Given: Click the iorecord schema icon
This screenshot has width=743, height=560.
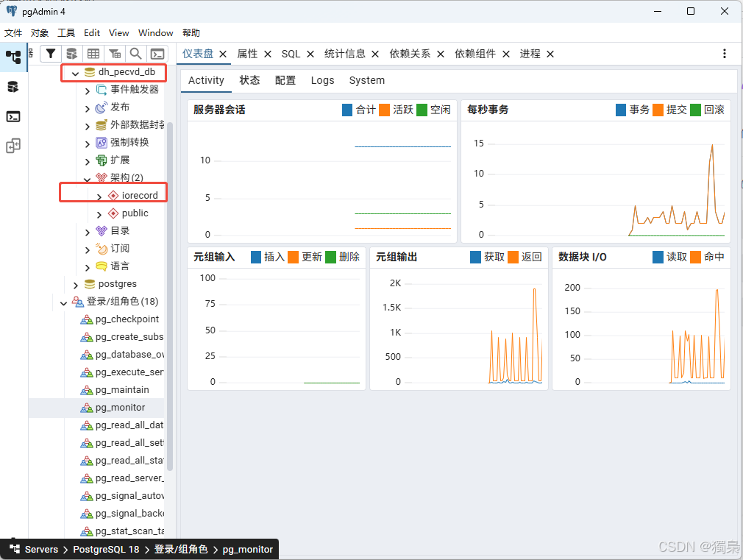Looking at the screenshot, I should pos(113,195).
